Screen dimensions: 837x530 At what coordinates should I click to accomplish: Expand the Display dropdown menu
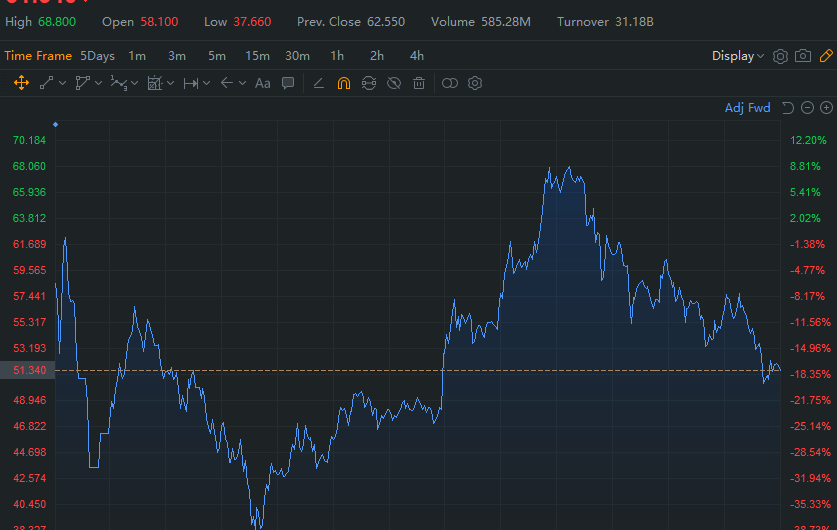pyautogui.click(x=738, y=56)
